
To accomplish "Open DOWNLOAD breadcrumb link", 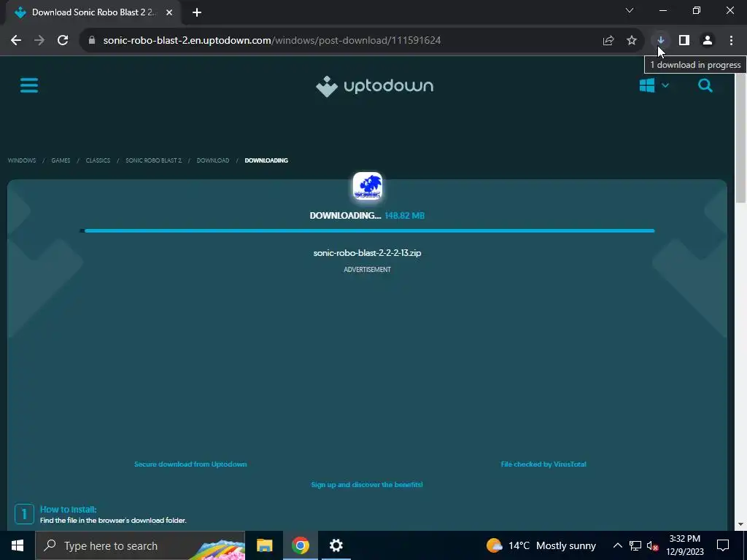I will [213, 160].
